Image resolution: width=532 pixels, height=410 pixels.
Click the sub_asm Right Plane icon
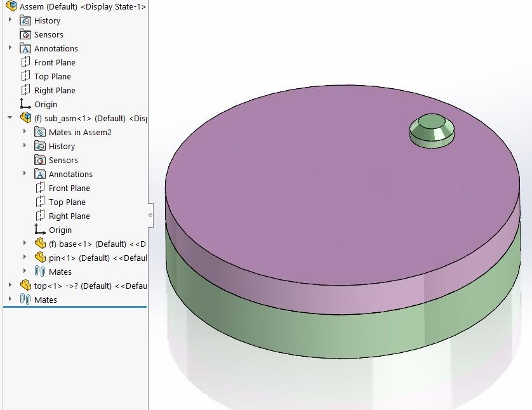(x=40, y=216)
